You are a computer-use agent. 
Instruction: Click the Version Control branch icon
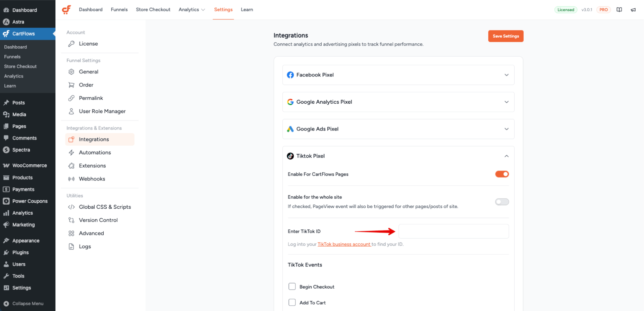coord(71,220)
